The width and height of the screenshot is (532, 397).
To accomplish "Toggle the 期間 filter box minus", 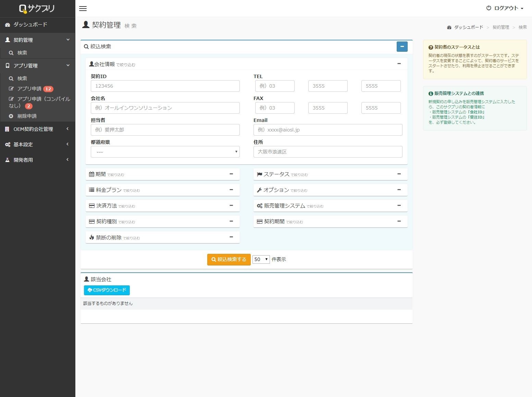I will (231, 174).
